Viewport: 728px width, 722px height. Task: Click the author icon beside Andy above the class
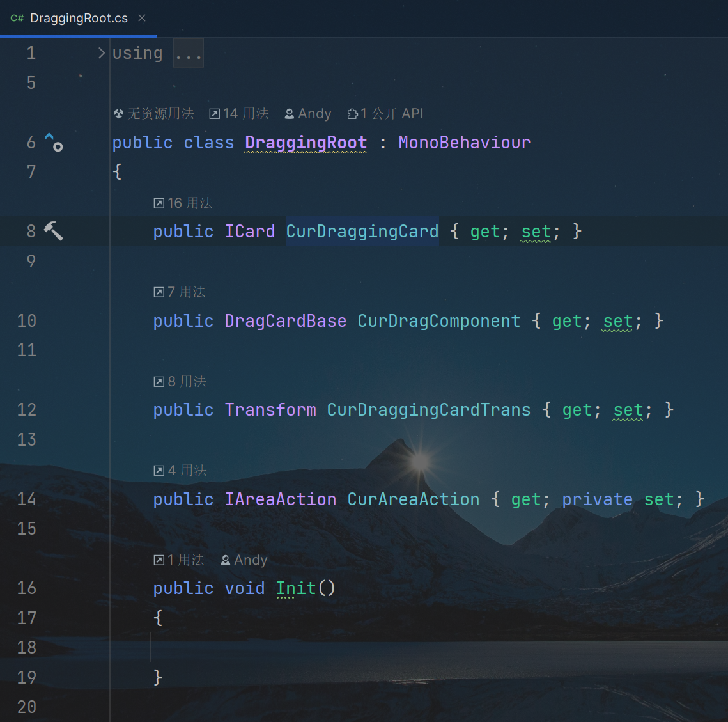coord(290,114)
